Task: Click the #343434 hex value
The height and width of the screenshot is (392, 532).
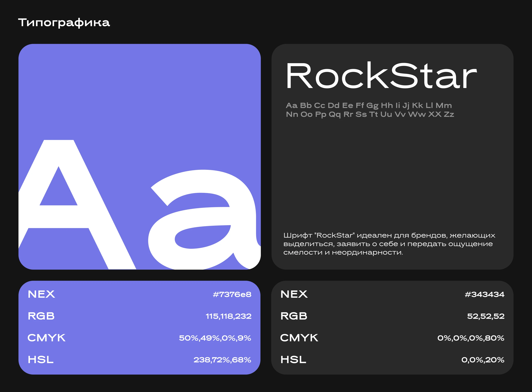Action: point(485,294)
